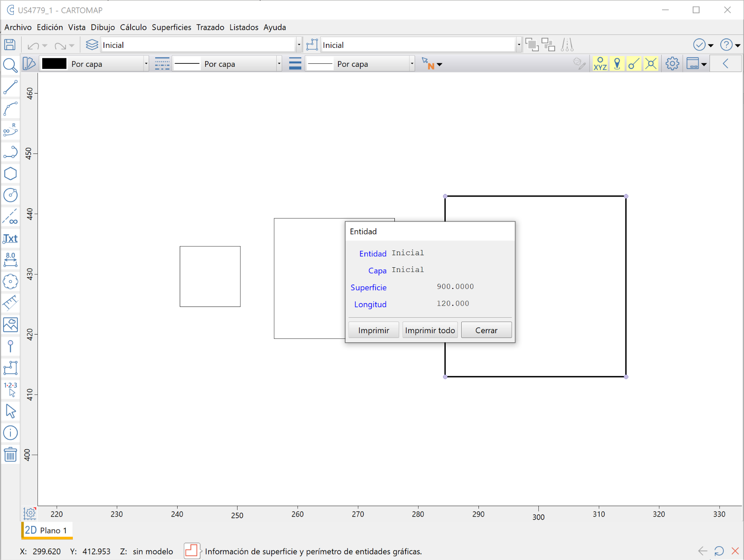This screenshot has width=744, height=560.
Task: Select the insert image tool
Action: [10, 325]
